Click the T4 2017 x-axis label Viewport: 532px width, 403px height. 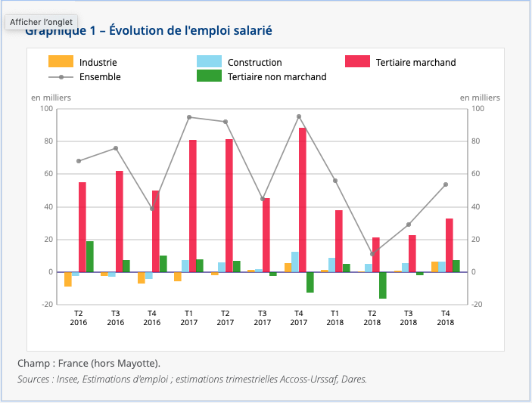click(299, 318)
